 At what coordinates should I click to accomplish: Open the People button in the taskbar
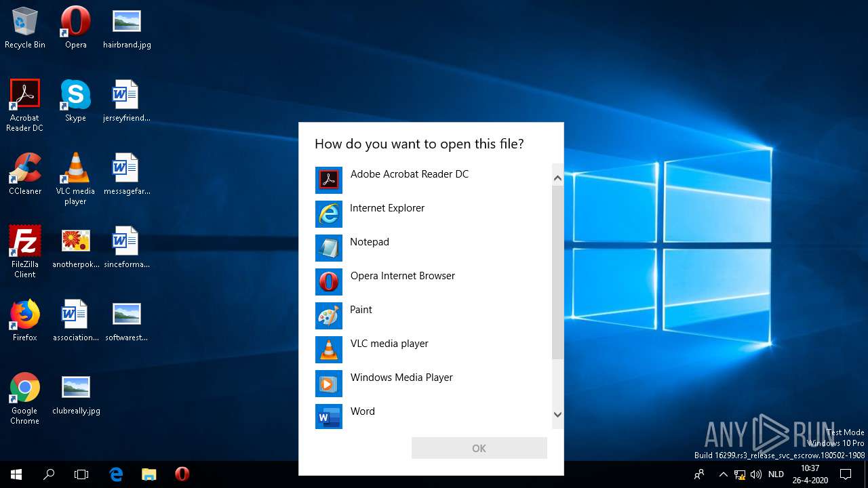(699, 474)
